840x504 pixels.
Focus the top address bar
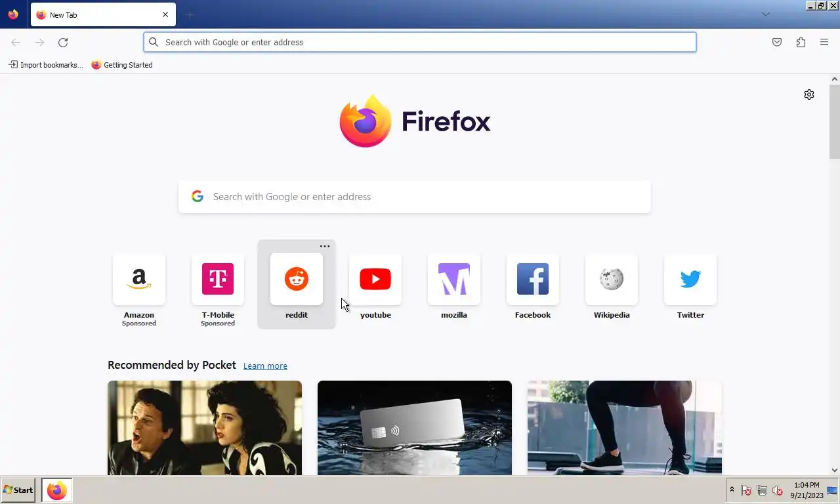[420, 42]
